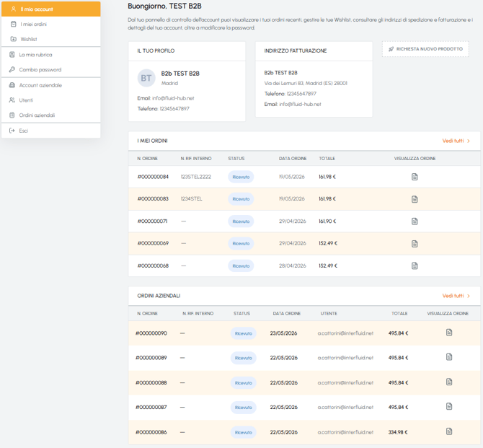Click 'Vedi tutti' in I miei ordini

pyautogui.click(x=453, y=141)
